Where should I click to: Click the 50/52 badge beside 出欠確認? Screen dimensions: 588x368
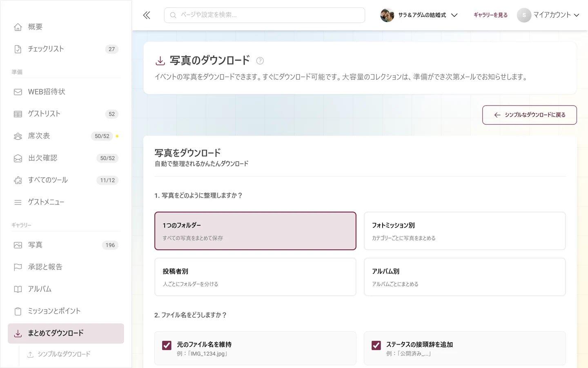[107, 158]
